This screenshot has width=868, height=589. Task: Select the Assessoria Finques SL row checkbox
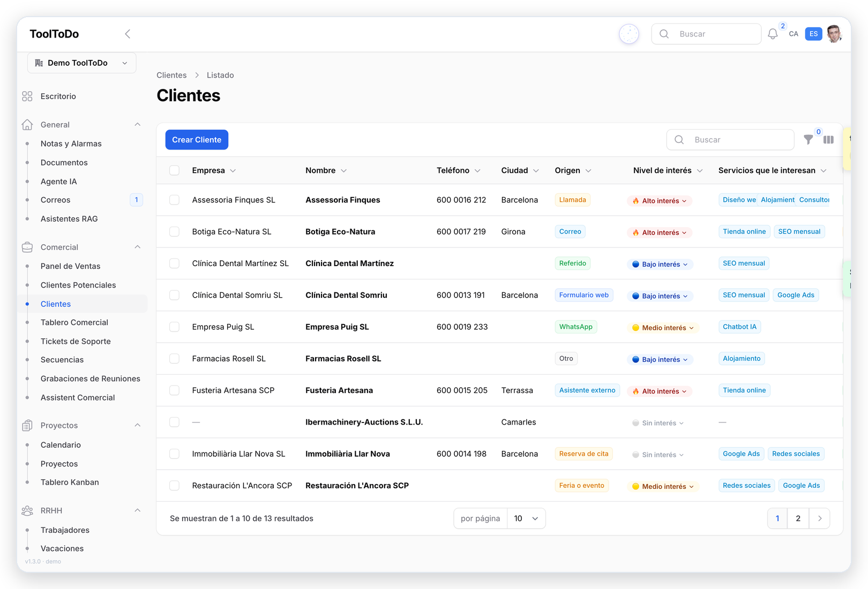pos(174,200)
